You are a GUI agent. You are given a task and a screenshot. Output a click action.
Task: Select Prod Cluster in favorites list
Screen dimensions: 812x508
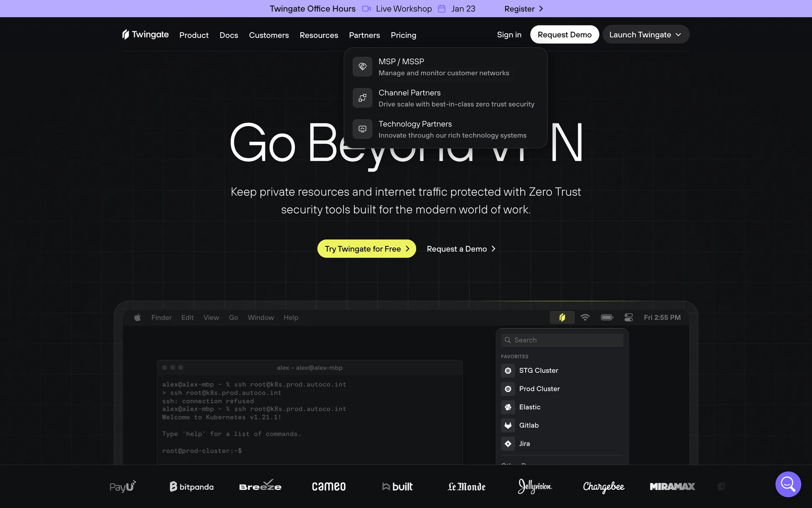point(539,389)
